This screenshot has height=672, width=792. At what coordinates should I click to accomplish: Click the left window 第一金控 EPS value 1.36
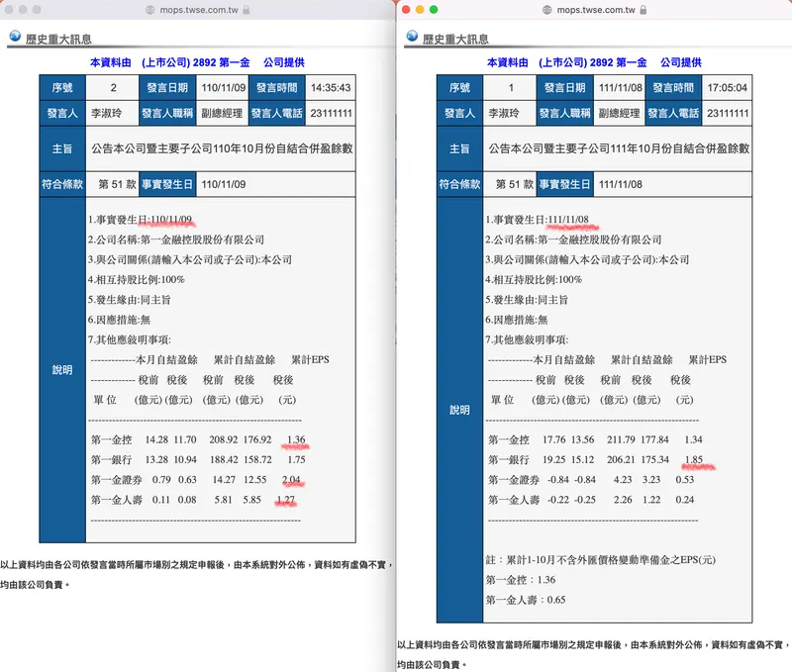click(296, 439)
